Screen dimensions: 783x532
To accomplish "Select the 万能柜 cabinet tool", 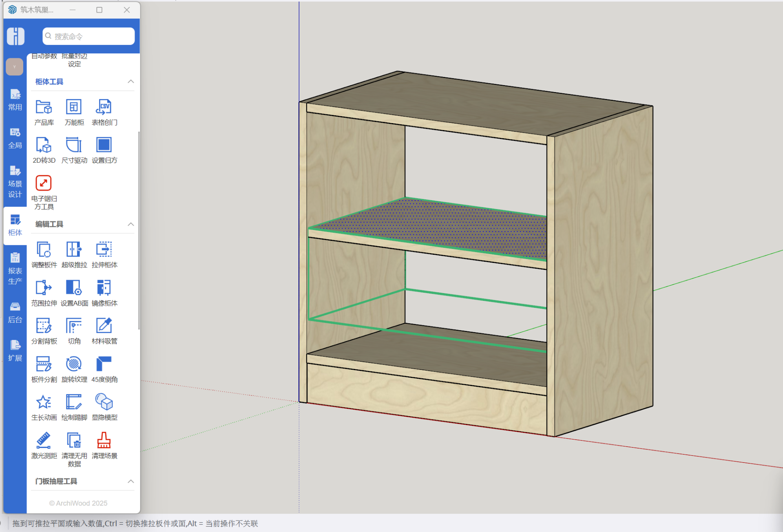I will coord(74,108).
